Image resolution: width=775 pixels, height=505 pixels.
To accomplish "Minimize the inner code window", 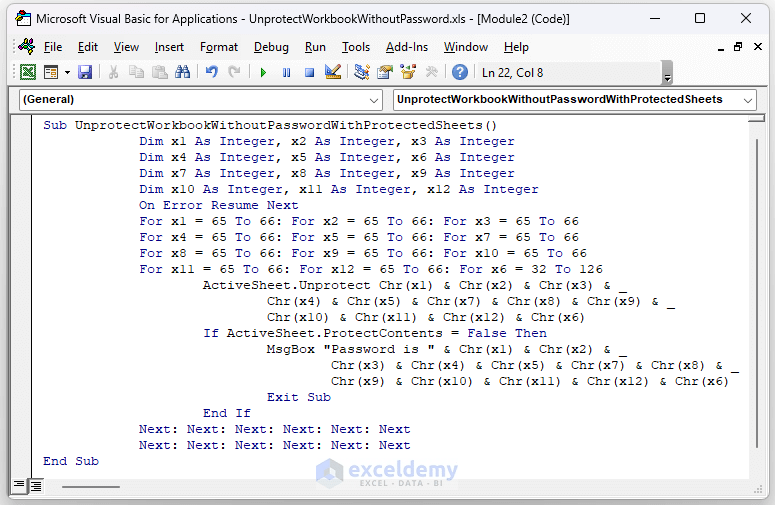I will (x=721, y=47).
